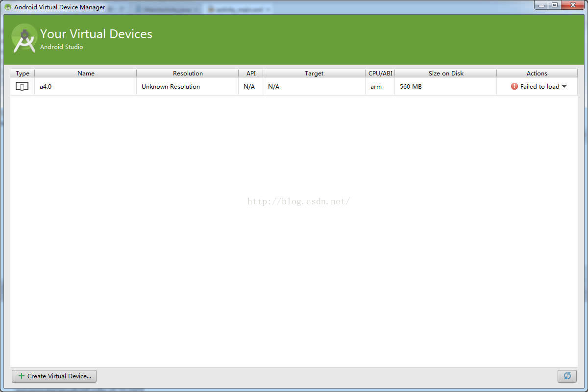This screenshot has width=588, height=392.
Task: Maximize the Android Virtual Device Manager window
Action: tap(554, 5)
